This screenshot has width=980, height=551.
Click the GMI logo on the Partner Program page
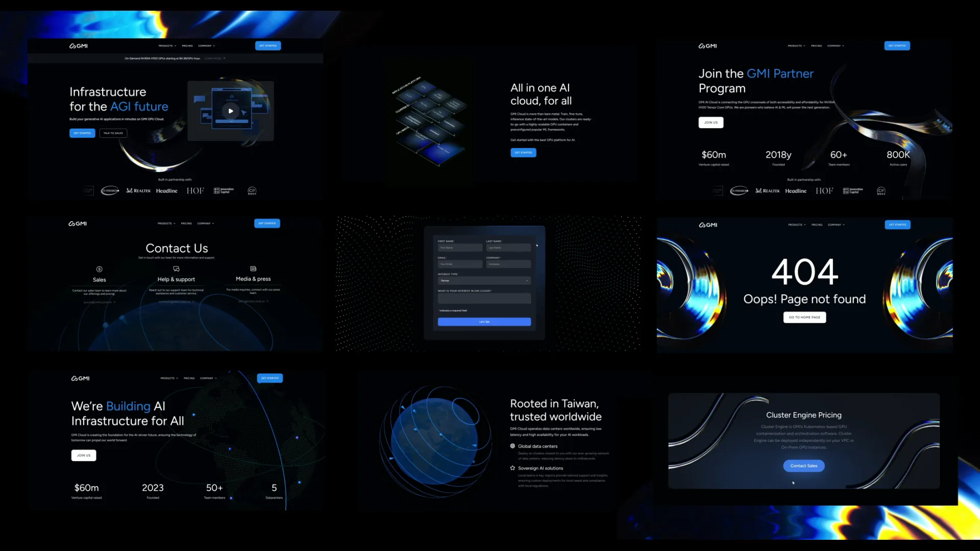tap(707, 46)
